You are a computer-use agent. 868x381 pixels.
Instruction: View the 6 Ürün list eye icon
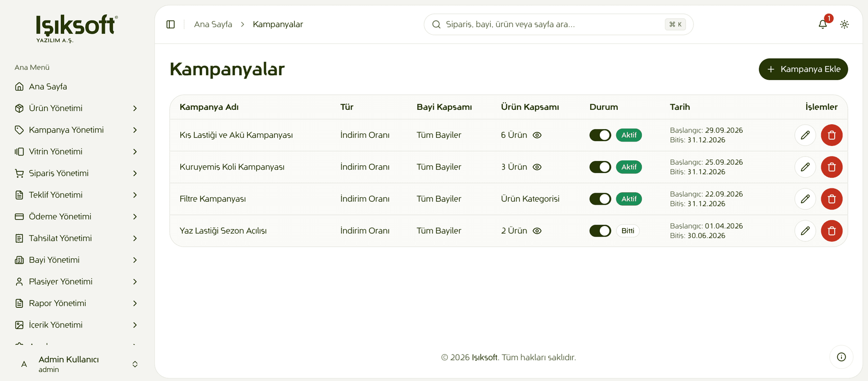point(537,135)
